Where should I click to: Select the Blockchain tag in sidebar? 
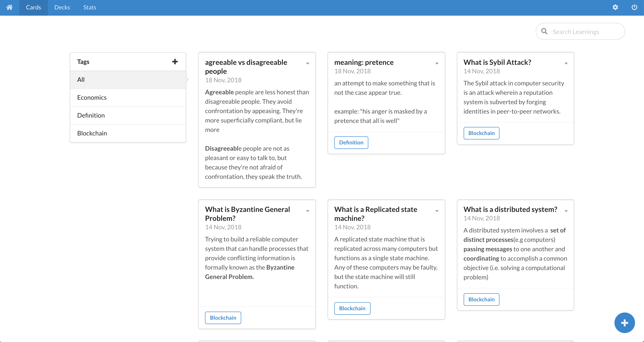click(92, 133)
